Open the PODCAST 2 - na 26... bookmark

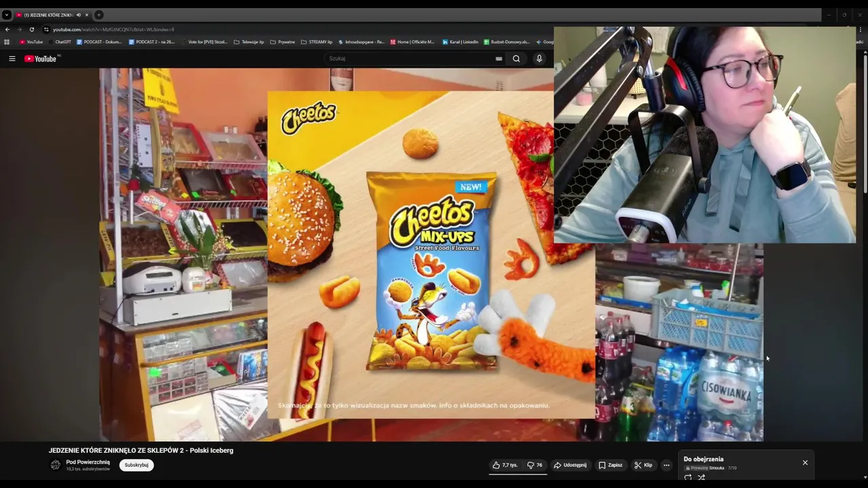[x=151, y=42]
